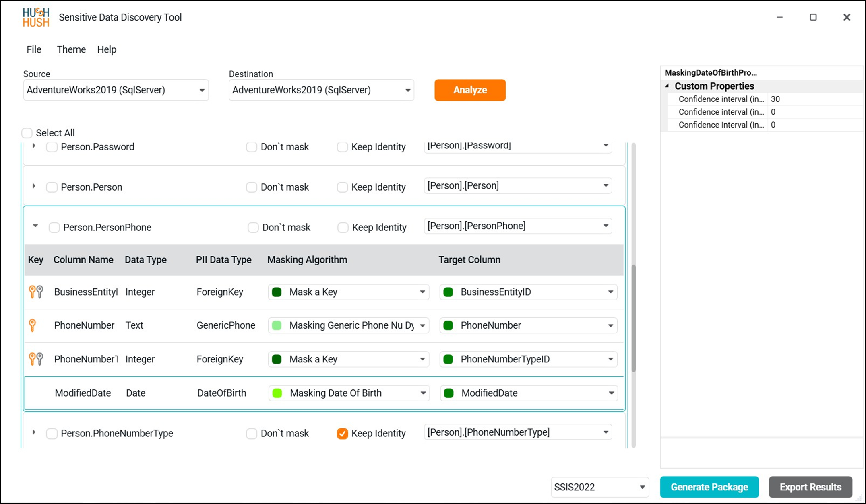Enable Don't mask for Person.PersonPhone
This screenshot has height=504, width=866.
pyautogui.click(x=253, y=228)
